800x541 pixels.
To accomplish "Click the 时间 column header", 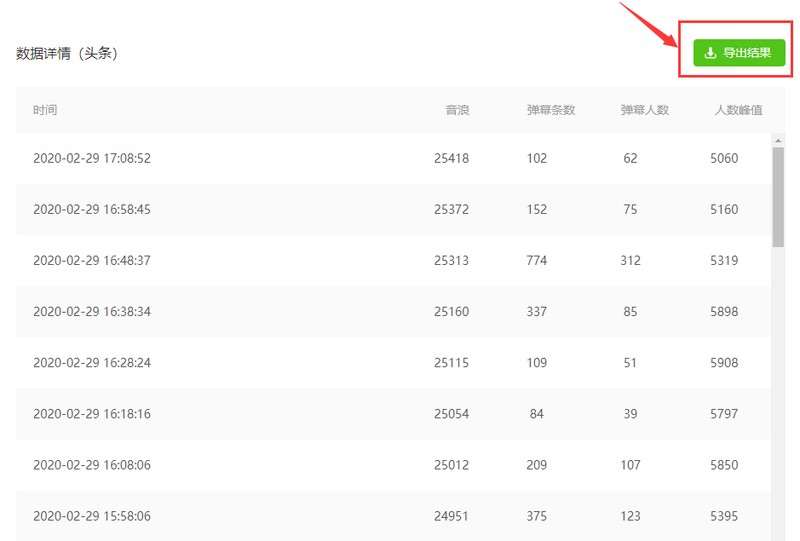I will 45,110.
